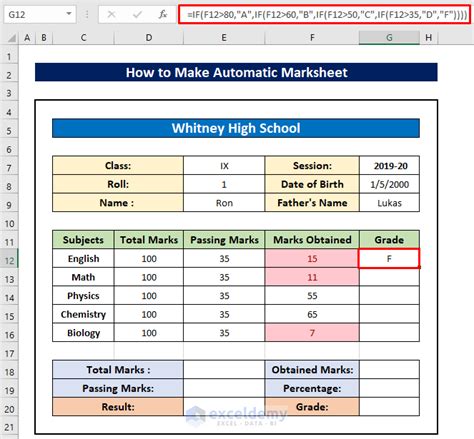Click the formula bar's vertical dots handle

(x=87, y=14)
